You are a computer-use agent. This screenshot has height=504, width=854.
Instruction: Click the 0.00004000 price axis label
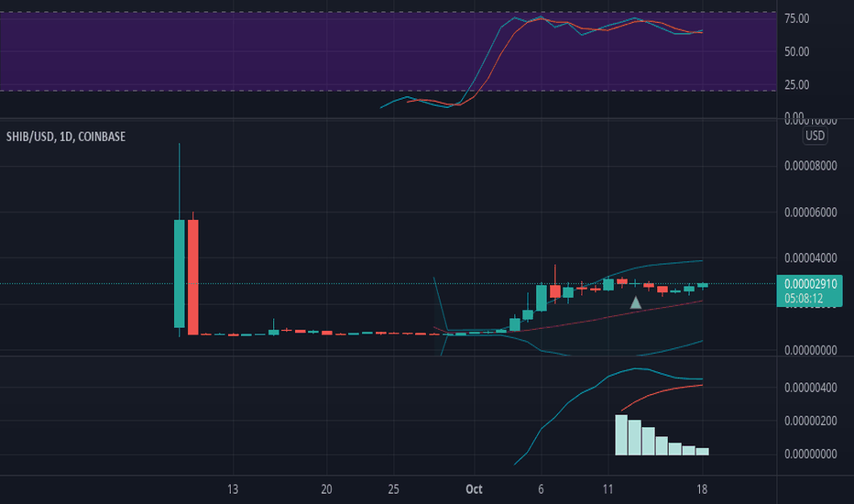pyautogui.click(x=810, y=258)
